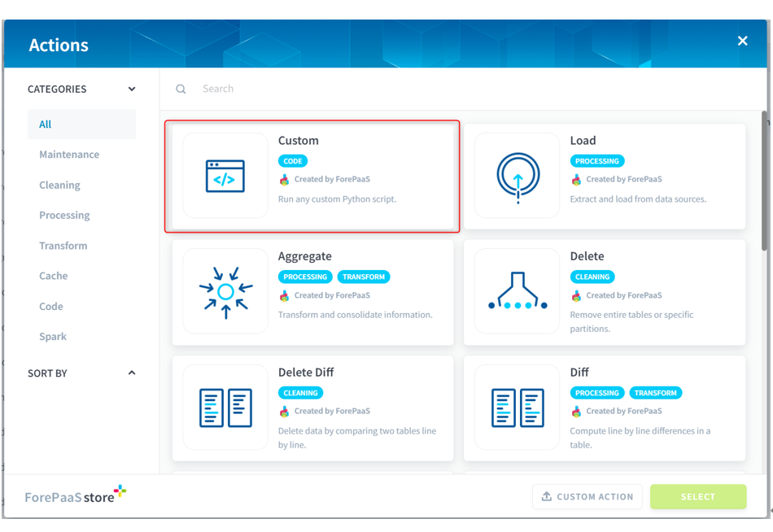Filter by Code category
Image resolution: width=773 pixels, height=532 pixels.
tap(50, 307)
